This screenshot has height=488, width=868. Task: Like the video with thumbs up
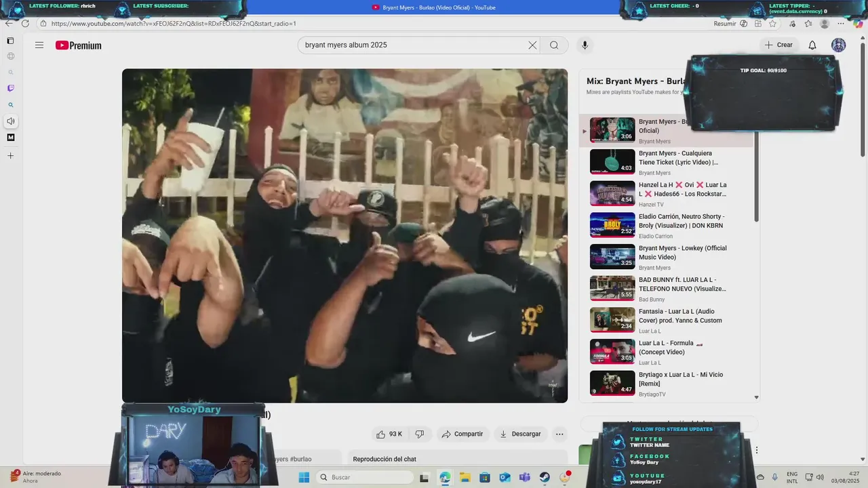[x=389, y=434]
